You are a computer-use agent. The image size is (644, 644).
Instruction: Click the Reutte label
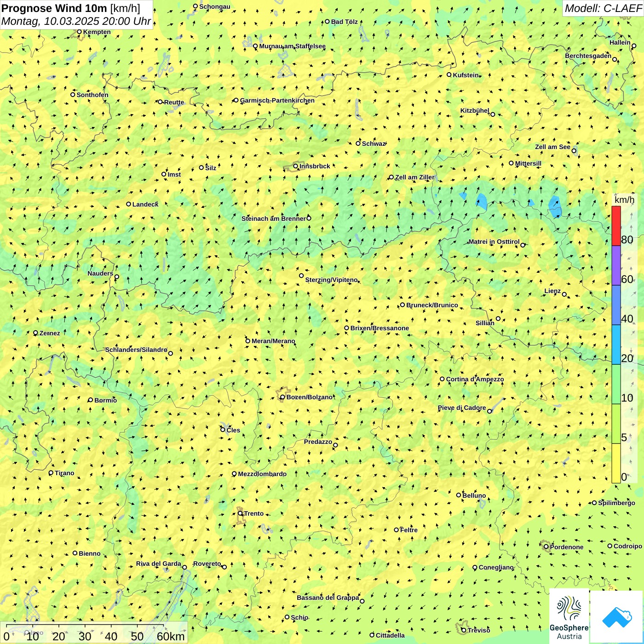click(174, 102)
